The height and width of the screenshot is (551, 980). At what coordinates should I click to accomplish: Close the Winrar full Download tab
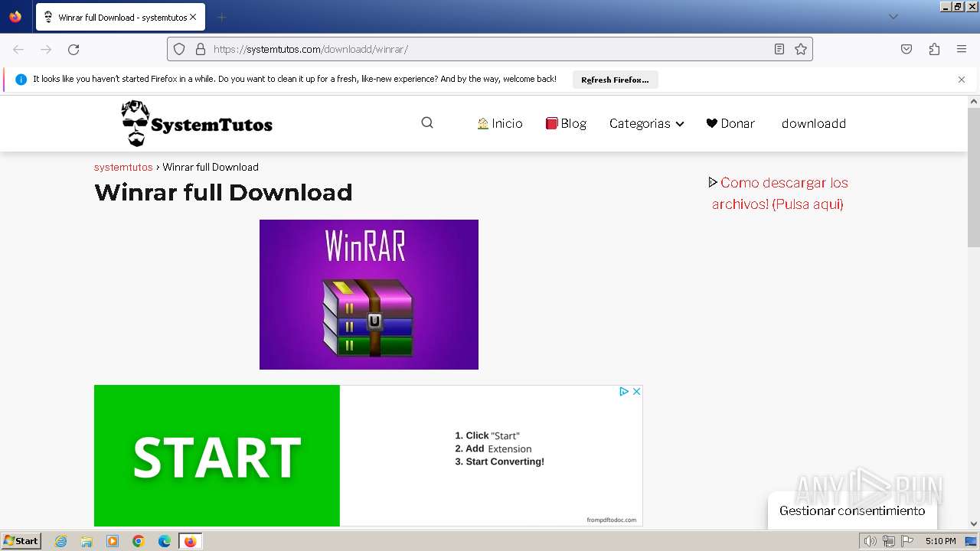(x=193, y=17)
